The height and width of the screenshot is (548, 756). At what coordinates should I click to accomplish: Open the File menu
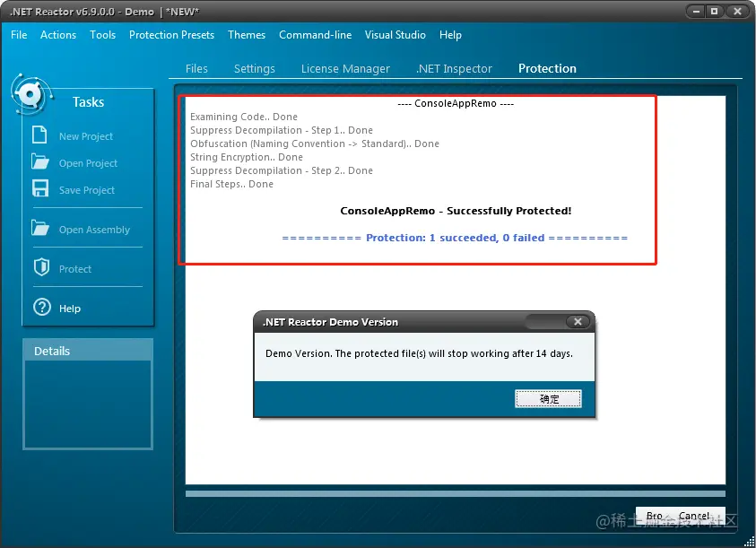(19, 35)
